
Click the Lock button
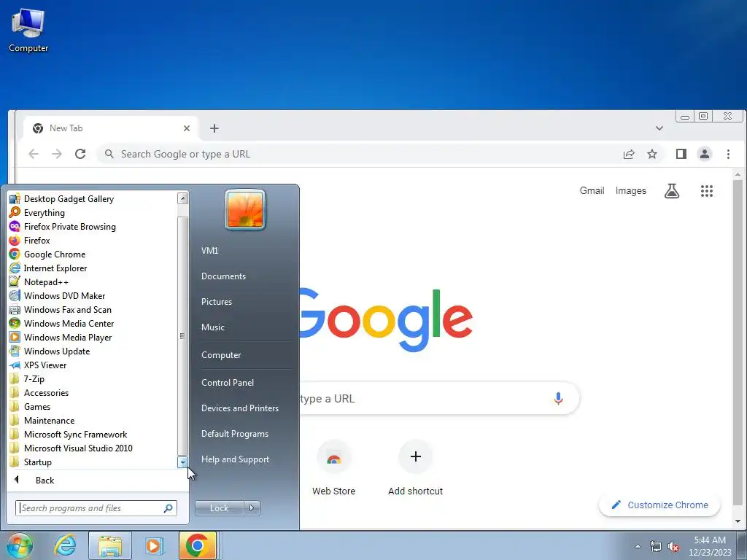(219, 508)
